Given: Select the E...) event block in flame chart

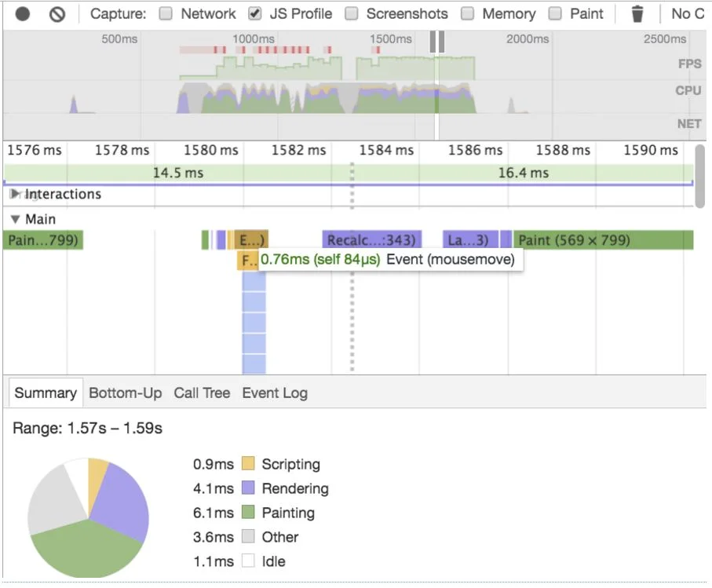Looking at the screenshot, I should [251, 239].
